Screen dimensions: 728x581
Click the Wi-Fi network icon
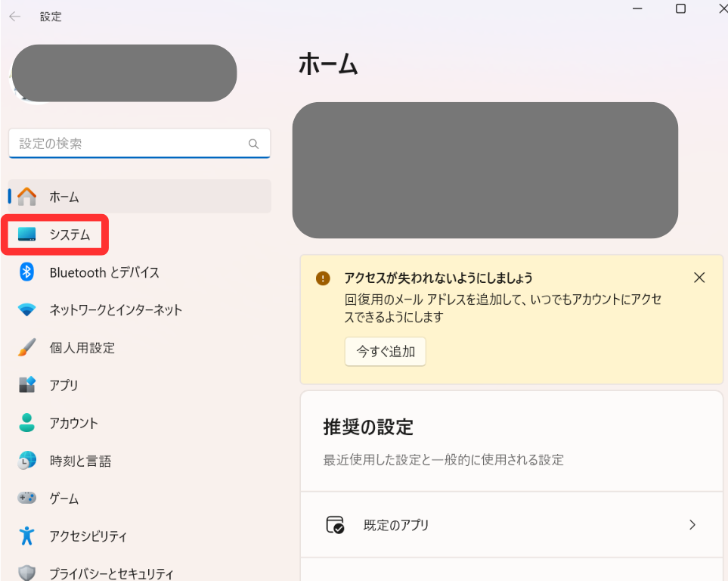point(26,309)
